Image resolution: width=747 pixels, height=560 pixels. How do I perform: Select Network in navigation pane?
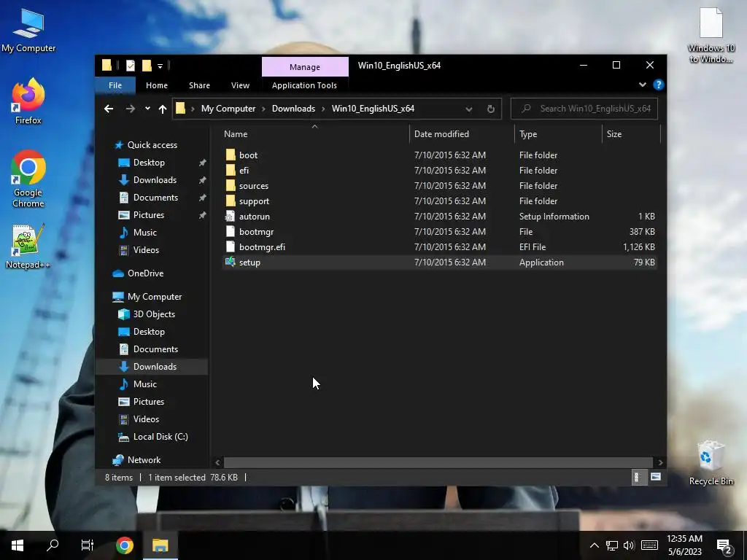click(144, 459)
